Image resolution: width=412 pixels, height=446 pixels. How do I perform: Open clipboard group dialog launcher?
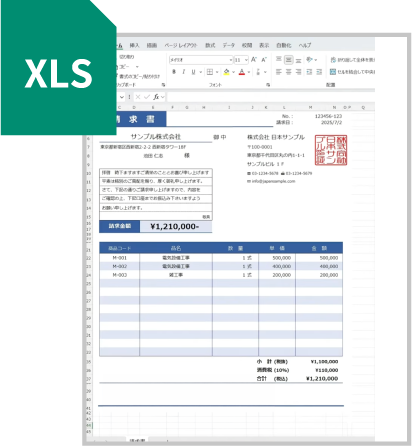coord(163,85)
